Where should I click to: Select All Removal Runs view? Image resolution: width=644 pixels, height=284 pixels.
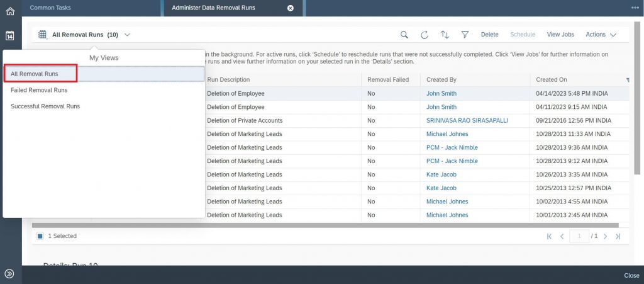click(x=104, y=74)
